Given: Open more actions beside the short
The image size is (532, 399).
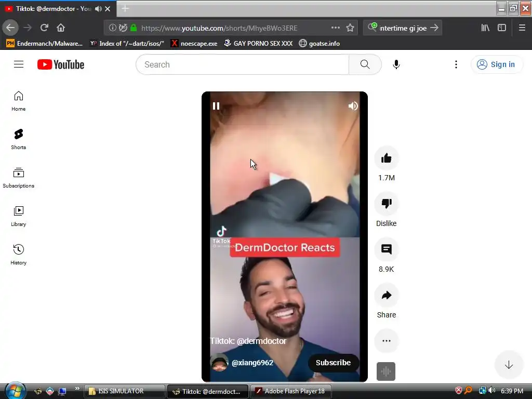Looking at the screenshot, I should pyautogui.click(x=386, y=341).
